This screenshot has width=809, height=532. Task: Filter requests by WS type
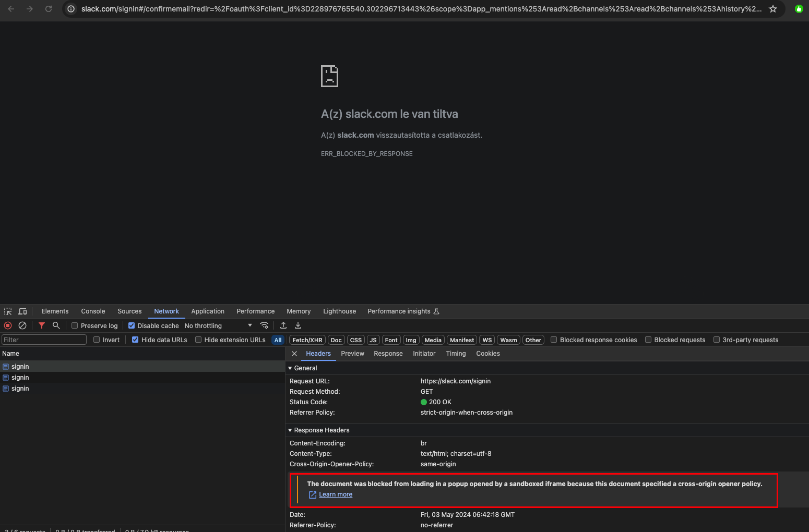click(487, 340)
